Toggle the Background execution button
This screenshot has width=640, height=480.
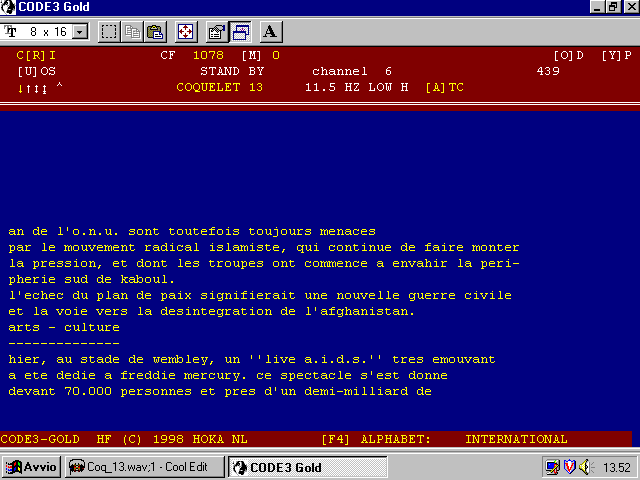[240, 32]
